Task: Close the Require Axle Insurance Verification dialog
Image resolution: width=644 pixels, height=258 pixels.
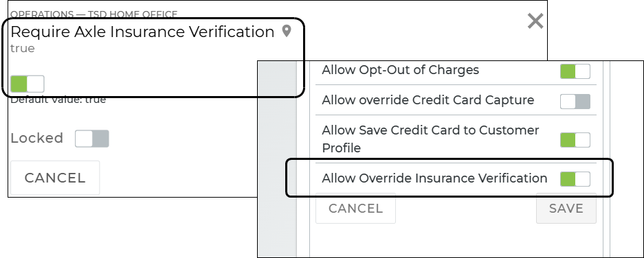Action: (x=535, y=21)
